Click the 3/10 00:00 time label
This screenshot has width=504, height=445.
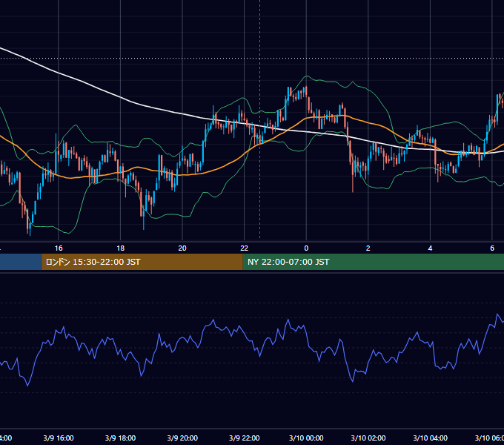coord(306,438)
